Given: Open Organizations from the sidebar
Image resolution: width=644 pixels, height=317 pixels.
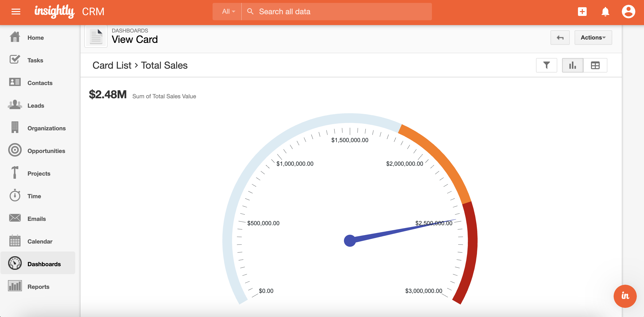Looking at the screenshot, I should point(47,128).
